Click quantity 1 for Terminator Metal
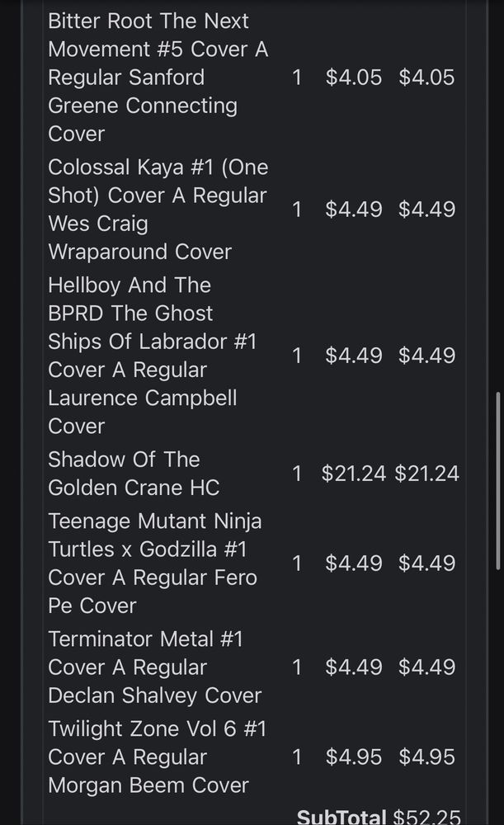Viewport: 504px width, 825px height. click(x=297, y=667)
